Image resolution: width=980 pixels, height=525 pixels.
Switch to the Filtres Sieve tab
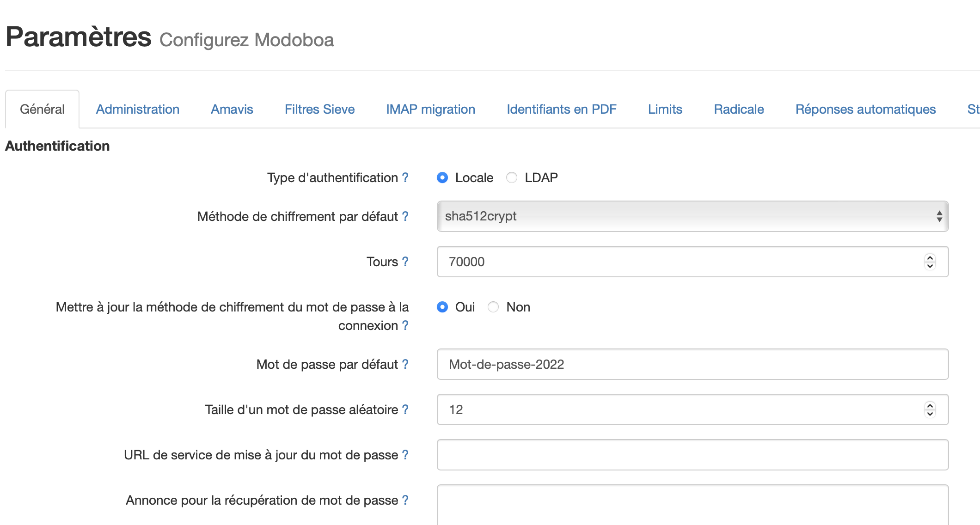click(319, 109)
